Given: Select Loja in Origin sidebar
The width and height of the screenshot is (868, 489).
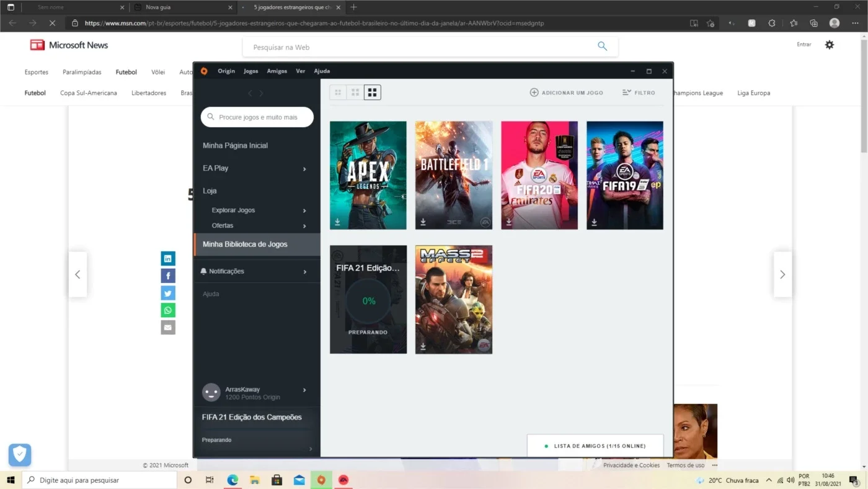Looking at the screenshot, I should 210,191.
